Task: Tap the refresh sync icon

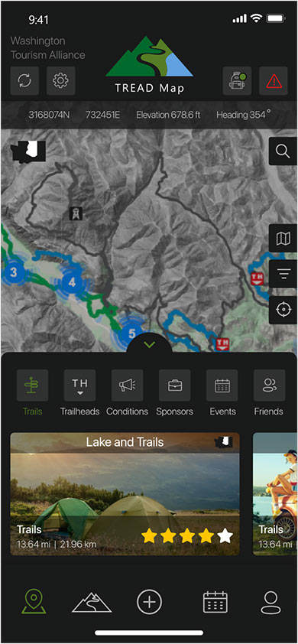Action: [24, 80]
